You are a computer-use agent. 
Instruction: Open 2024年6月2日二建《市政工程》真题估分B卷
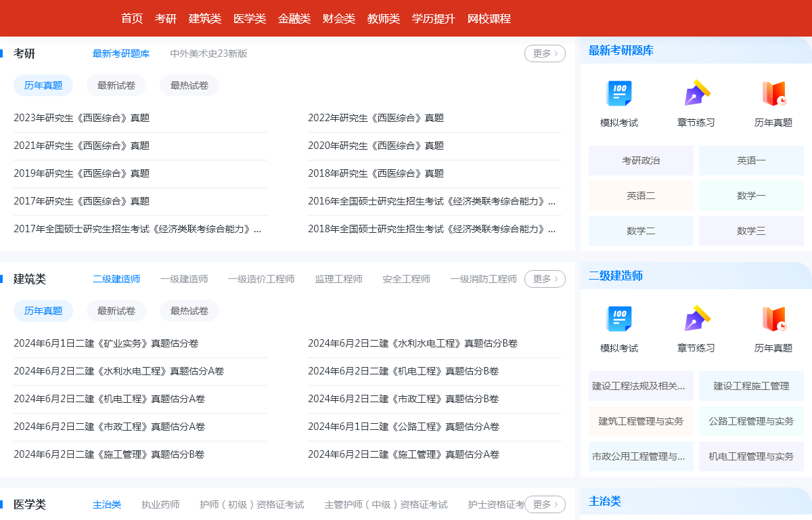coord(403,399)
